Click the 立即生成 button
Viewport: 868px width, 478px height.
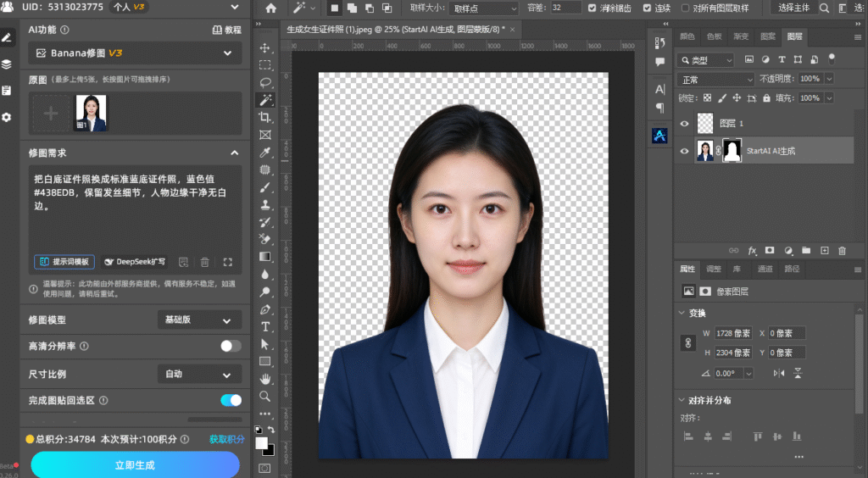click(135, 464)
